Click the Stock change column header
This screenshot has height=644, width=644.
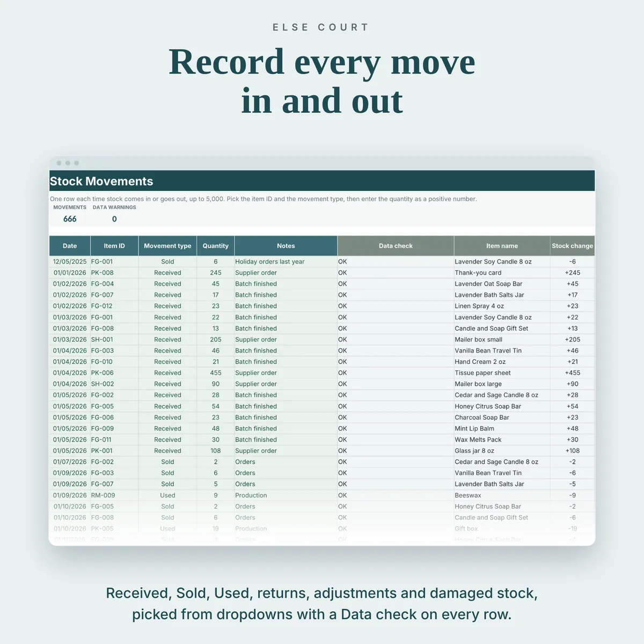[573, 246]
